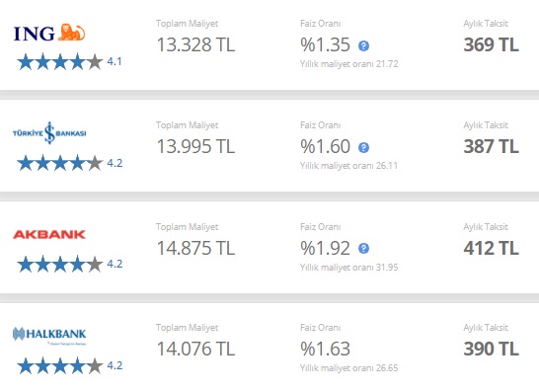Click the 412 TL monthly installment

click(491, 248)
